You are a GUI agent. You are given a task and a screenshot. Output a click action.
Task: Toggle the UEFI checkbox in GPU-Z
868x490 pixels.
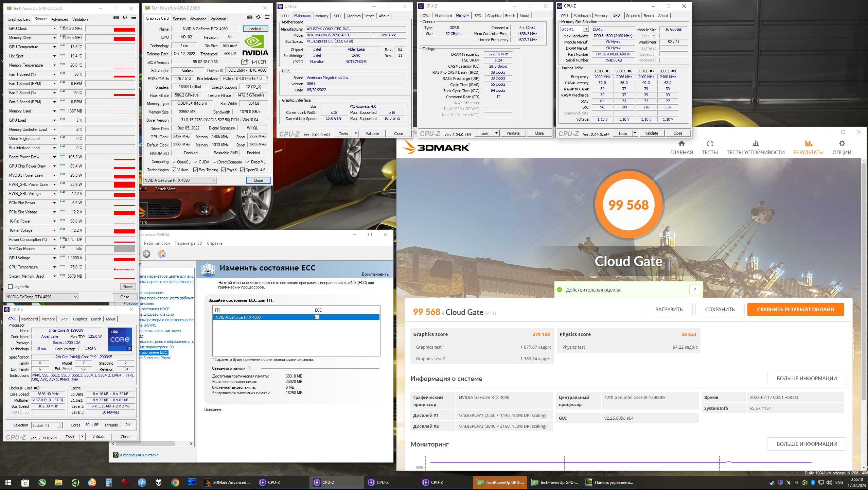click(x=254, y=62)
